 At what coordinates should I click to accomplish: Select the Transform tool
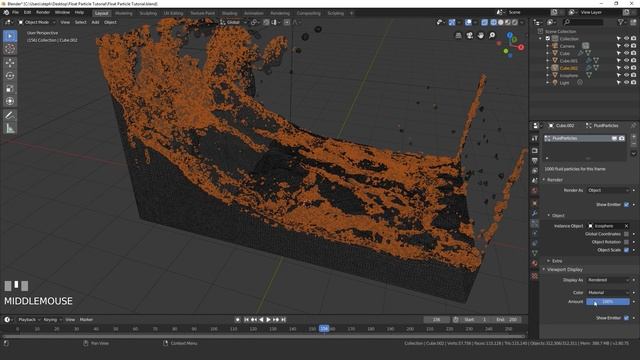tap(10, 101)
